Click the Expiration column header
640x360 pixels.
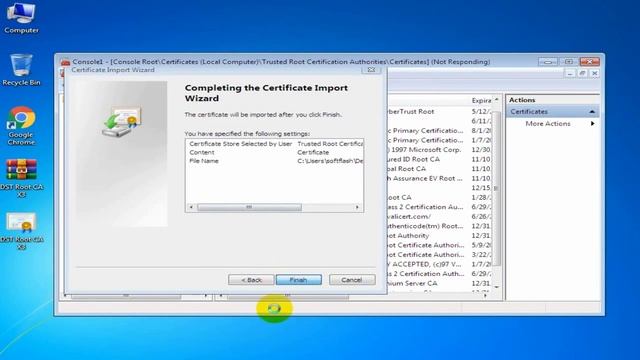point(481,100)
